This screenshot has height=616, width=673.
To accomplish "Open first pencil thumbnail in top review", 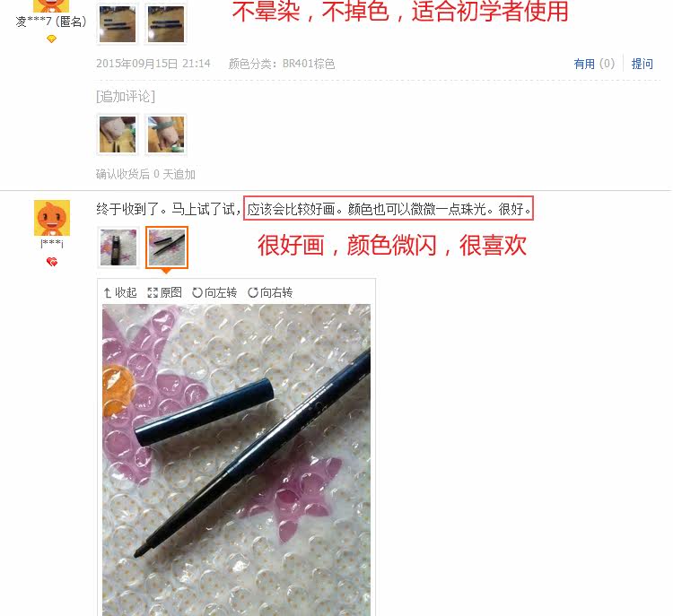I will pyautogui.click(x=118, y=23).
